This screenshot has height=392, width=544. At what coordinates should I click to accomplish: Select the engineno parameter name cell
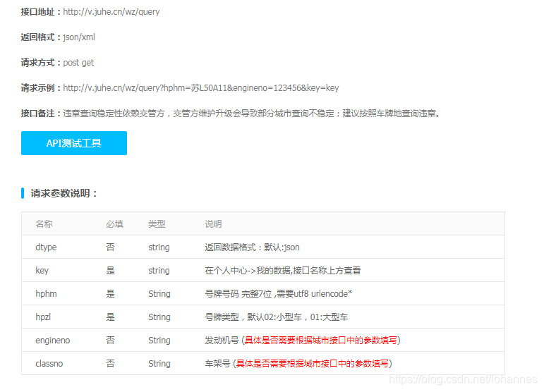point(53,341)
